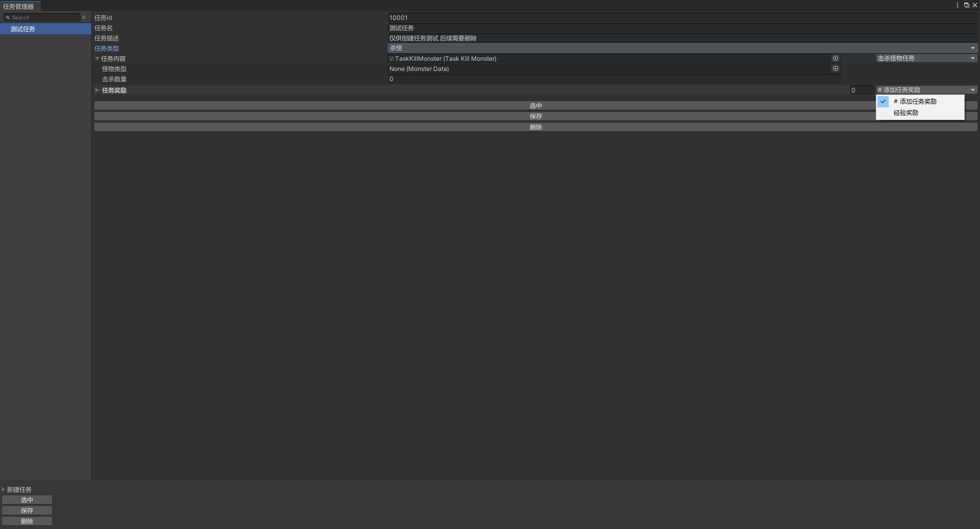980x529 pixels.
Task: Open the 击杀怪物任务 dropdown
Action: [x=926, y=58]
